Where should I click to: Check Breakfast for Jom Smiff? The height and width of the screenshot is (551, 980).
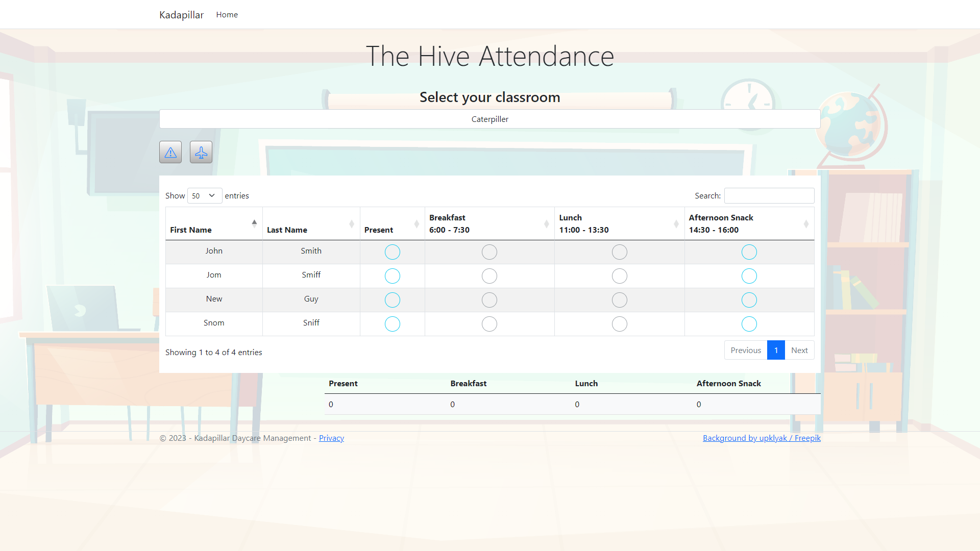pyautogui.click(x=489, y=276)
